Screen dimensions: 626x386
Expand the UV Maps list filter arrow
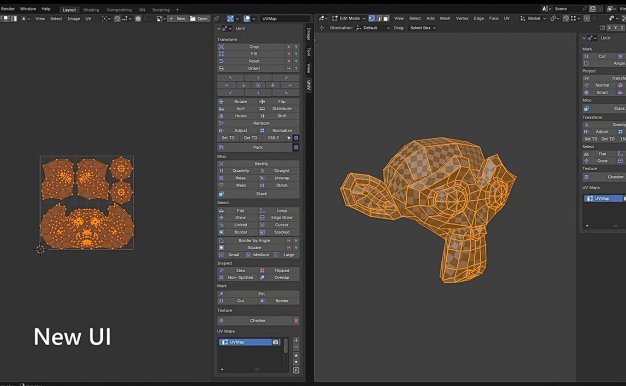(x=222, y=369)
